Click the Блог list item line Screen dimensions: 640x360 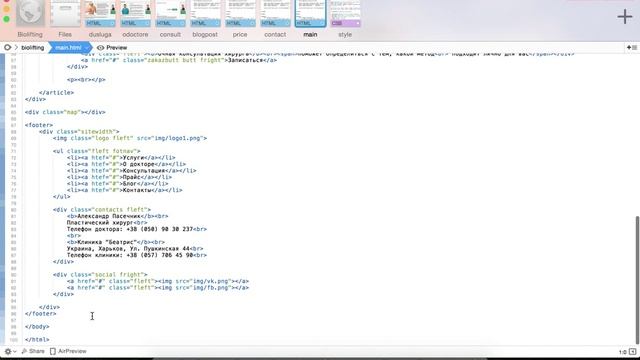point(118,184)
